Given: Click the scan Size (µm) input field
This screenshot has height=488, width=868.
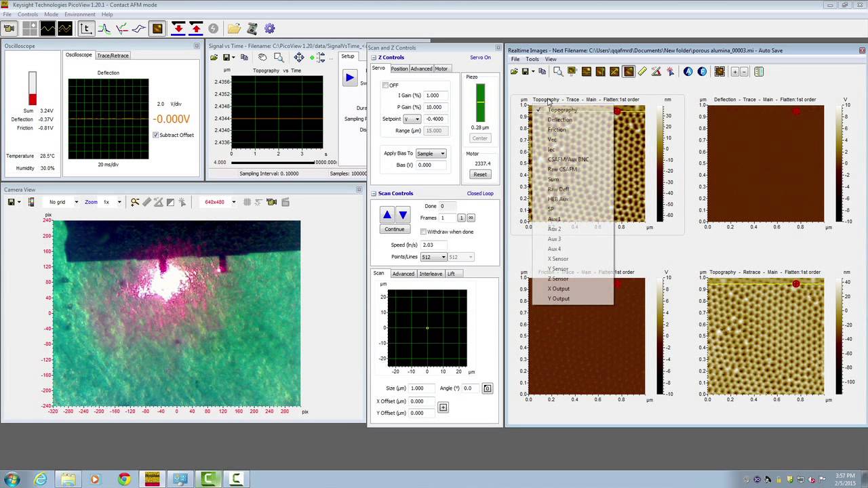Looking at the screenshot, I should click(422, 388).
